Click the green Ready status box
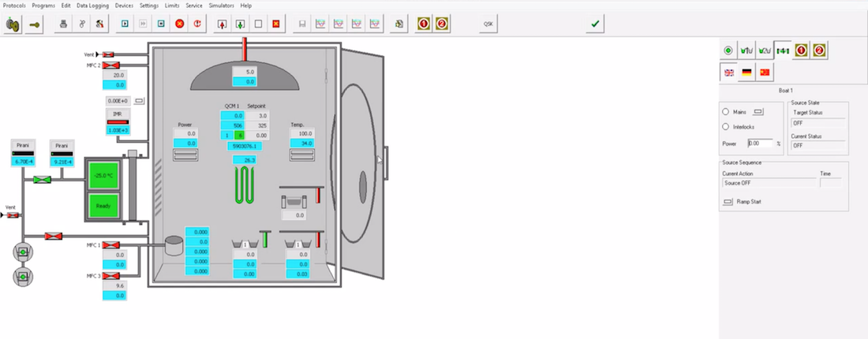This screenshot has height=339, width=868. [103, 207]
